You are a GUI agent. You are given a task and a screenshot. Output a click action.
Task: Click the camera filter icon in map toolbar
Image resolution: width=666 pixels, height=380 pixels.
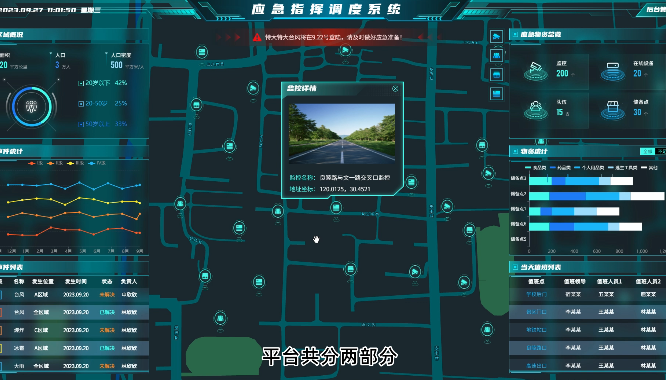(496, 37)
